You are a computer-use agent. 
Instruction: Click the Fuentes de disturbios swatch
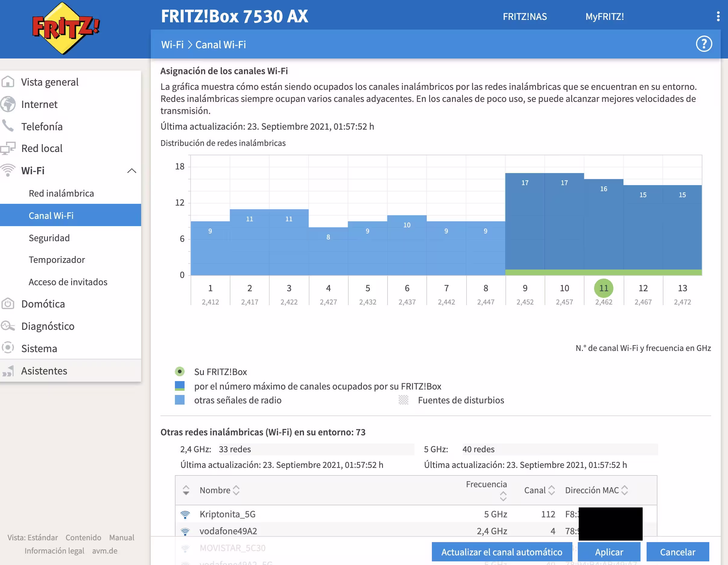pyautogui.click(x=403, y=400)
